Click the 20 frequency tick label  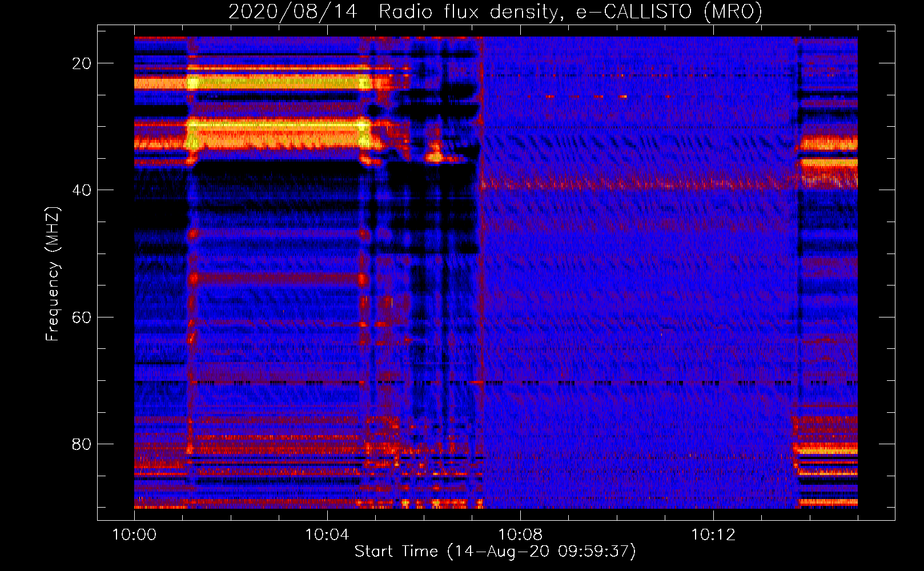point(82,63)
